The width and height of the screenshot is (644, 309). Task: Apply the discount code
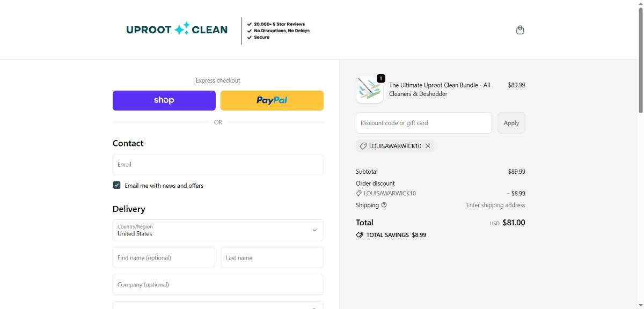pyautogui.click(x=511, y=123)
